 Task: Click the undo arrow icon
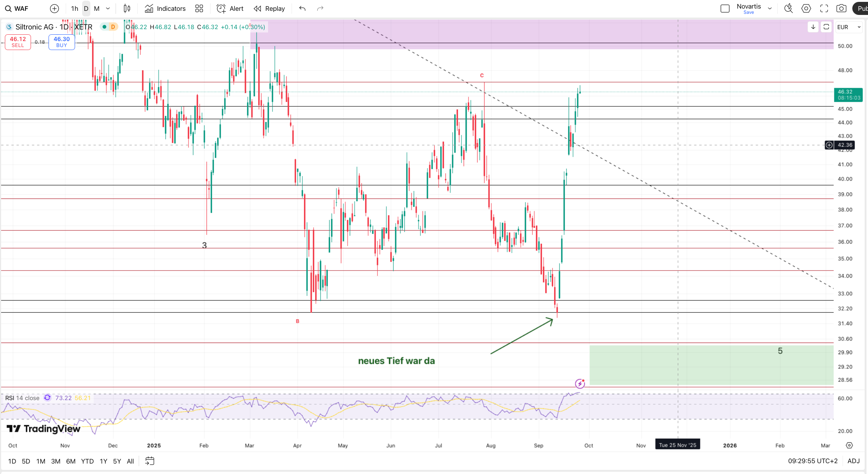pyautogui.click(x=302, y=9)
